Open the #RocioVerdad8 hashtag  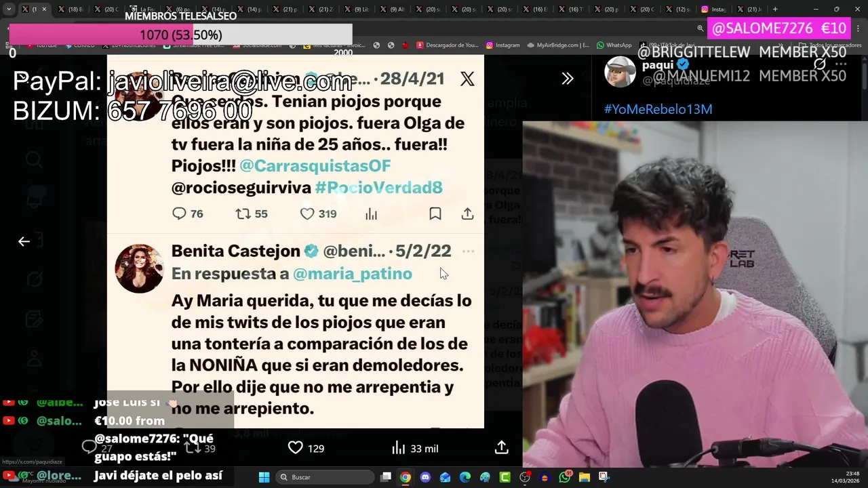coord(378,187)
